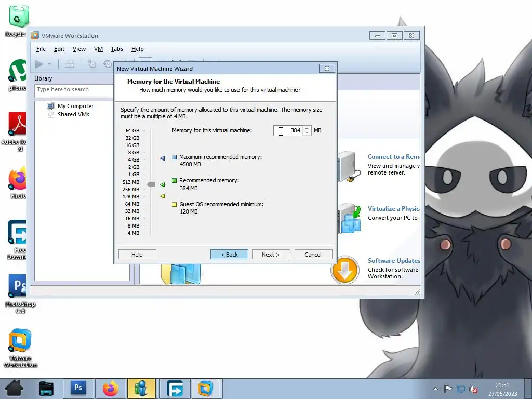The width and height of the screenshot is (532, 399).
Task: Select Shared VMs in the library tree
Action: pos(73,114)
